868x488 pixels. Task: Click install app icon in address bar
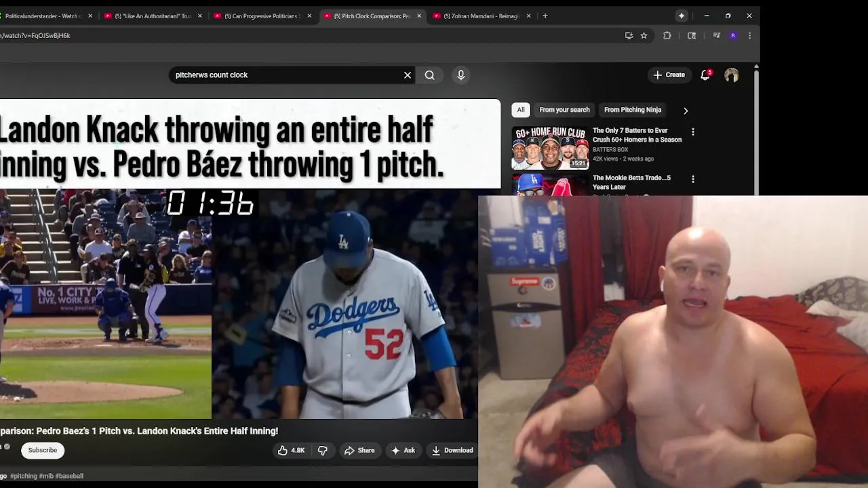point(629,35)
